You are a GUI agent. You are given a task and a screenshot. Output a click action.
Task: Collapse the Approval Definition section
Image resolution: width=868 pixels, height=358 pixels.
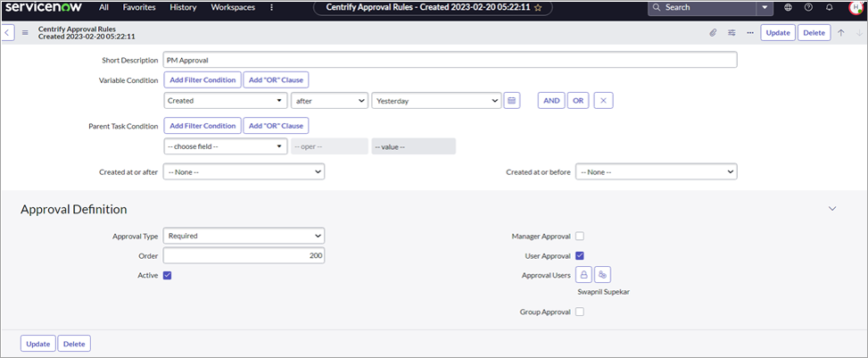pos(832,209)
